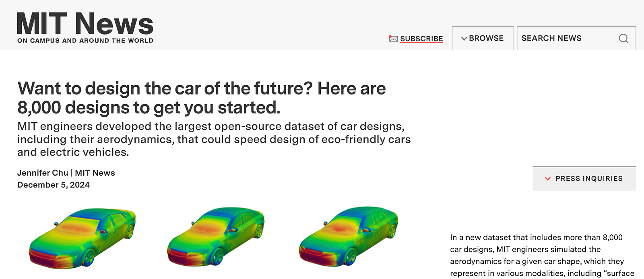Click the subheadline about open-source dataset

tap(214, 139)
